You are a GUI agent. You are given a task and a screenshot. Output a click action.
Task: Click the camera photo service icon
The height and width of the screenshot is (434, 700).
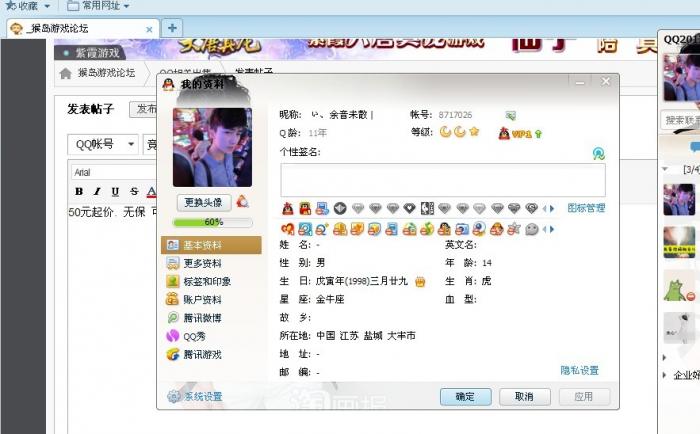pyautogui.click(x=462, y=230)
